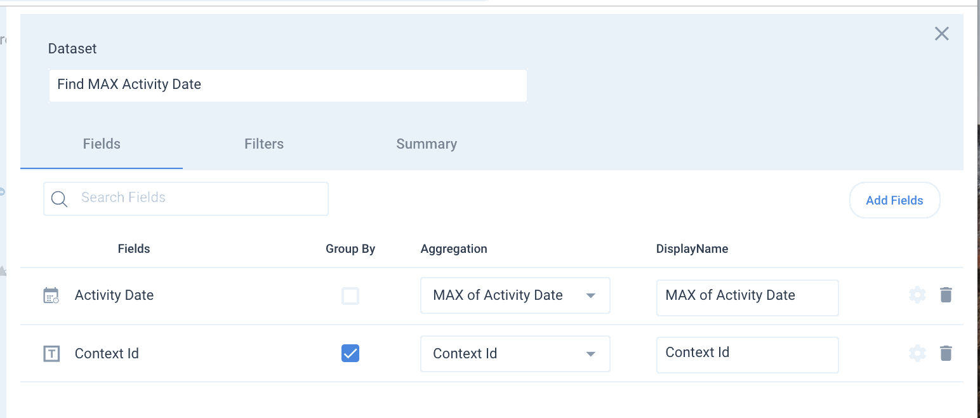Image resolution: width=980 pixels, height=418 pixels.
Task: Click the 'Dataset' label
Action: point(72,48)
